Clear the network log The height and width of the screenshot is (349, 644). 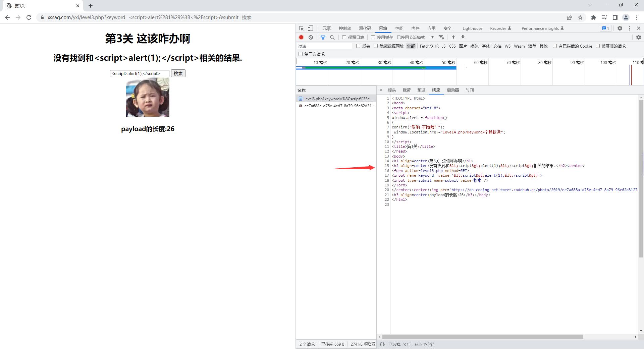tap(311, 37)
